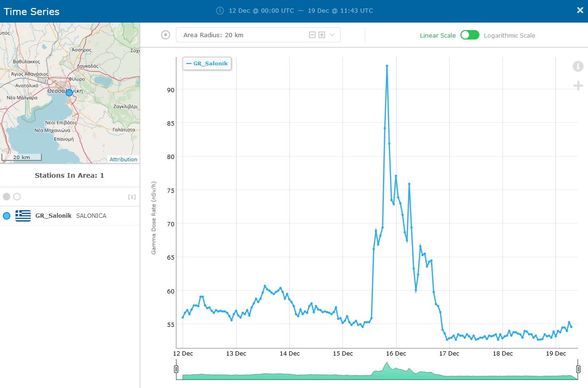Open the chart info icon
The width and height of the screenshot is (588, 388).
point(578,66)
